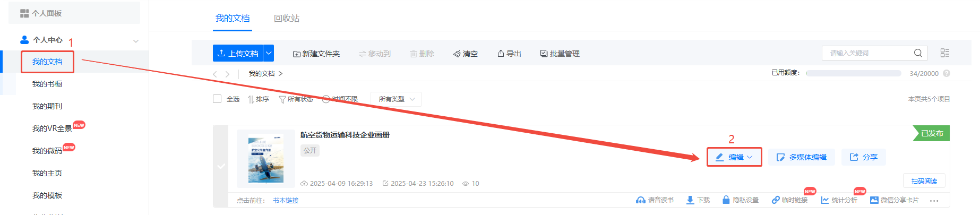
Task: Click the 多媒体编辑 button
Action: [802, 157]
